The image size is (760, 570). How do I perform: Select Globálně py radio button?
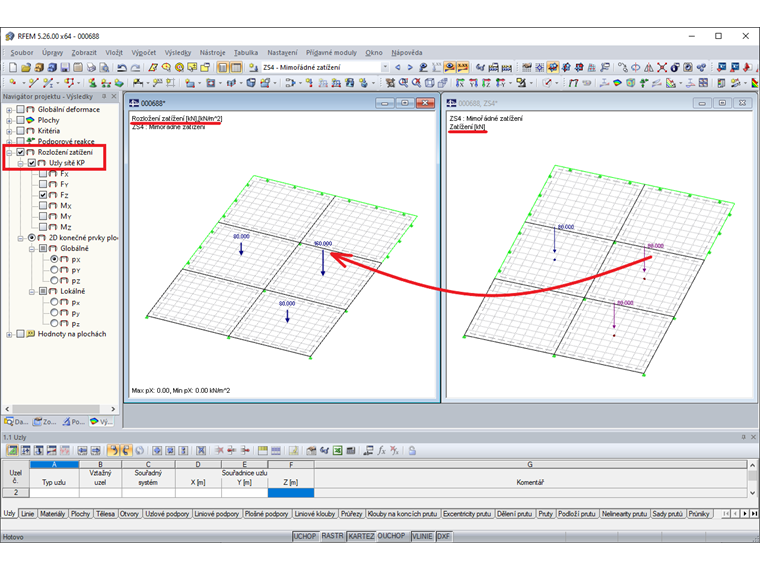tap(54, 269)
